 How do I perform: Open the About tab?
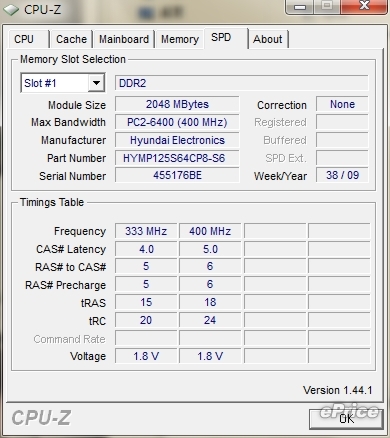[268, 39]
